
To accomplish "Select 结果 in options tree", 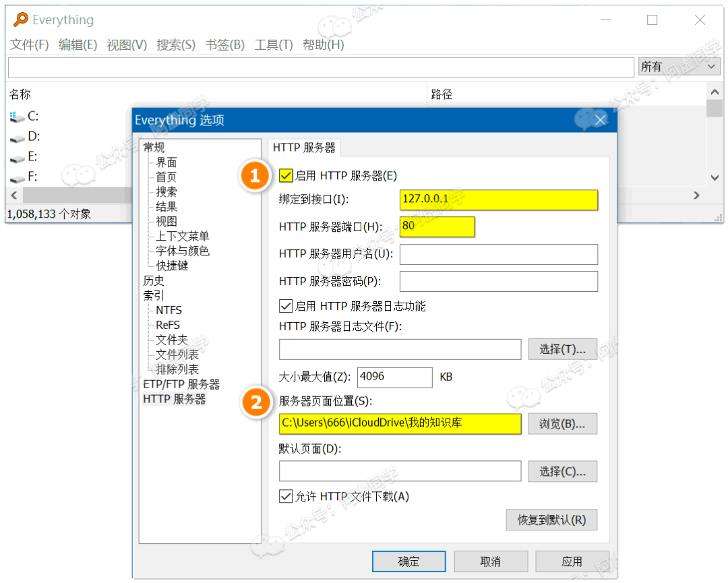I will [166, 206].
